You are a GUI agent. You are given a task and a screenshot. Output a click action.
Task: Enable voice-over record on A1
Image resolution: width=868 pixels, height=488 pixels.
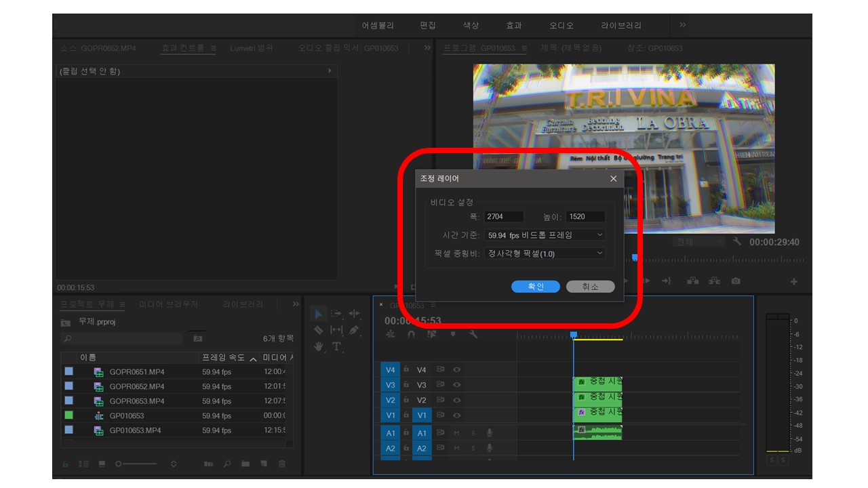pos(490,433)
